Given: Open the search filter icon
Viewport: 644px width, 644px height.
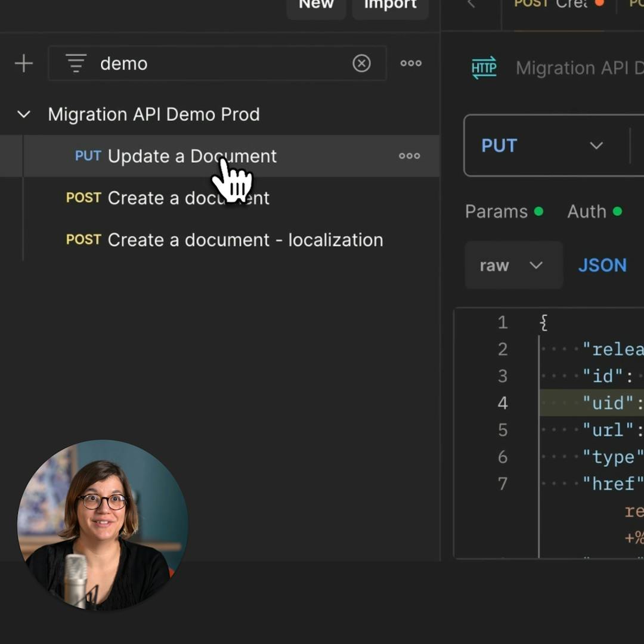Looking at the screenshot, I should (76, 63).
